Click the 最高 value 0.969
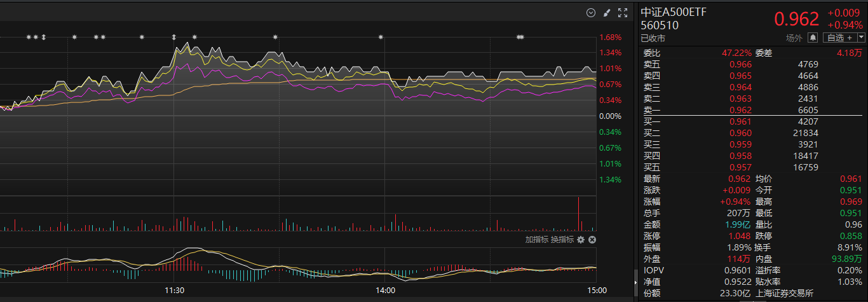The image size is (868, 302). 851,202
